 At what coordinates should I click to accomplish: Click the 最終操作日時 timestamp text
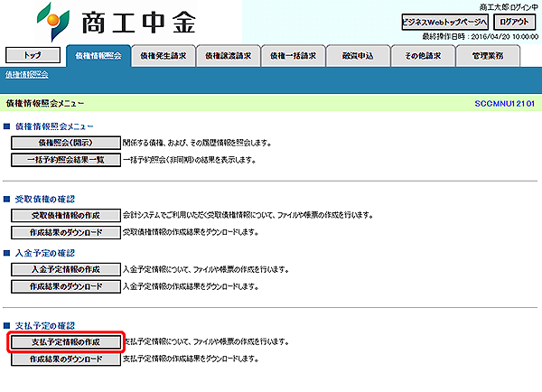(x=481, y=37)
